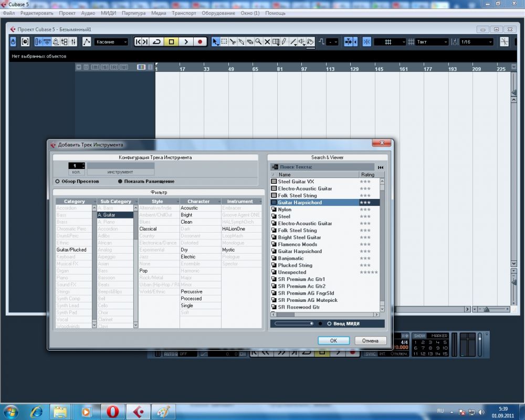
Task: Select the Erase tool
Action: [x=250, y=42]
